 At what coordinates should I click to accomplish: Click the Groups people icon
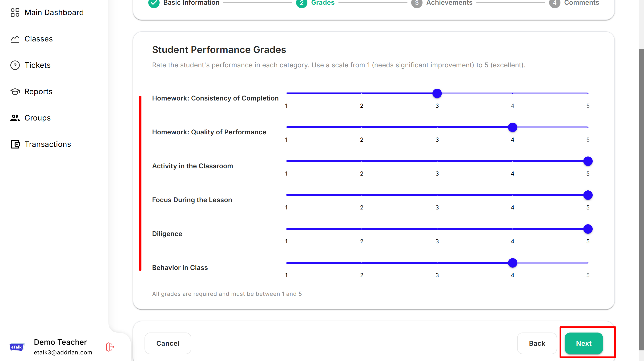coord(15,118)
